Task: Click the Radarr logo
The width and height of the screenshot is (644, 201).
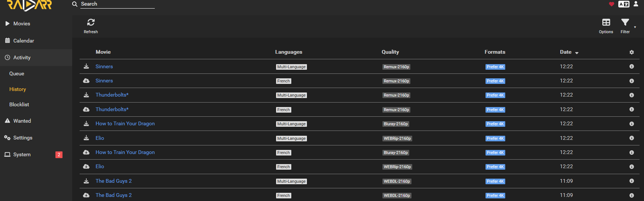Action: (x=29, y=5)
